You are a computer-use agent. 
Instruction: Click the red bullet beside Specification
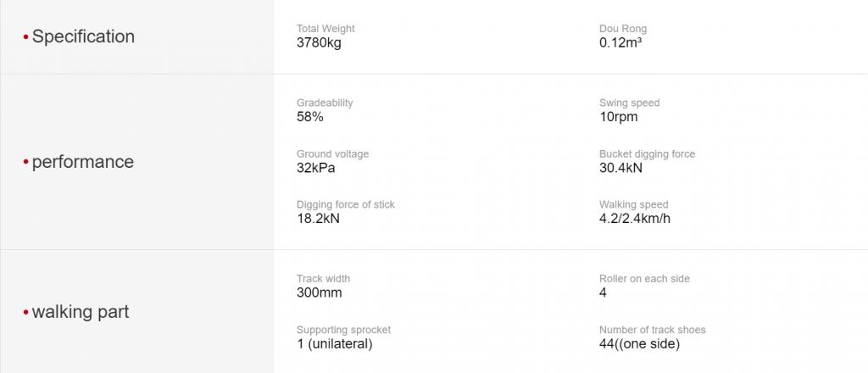25,37
